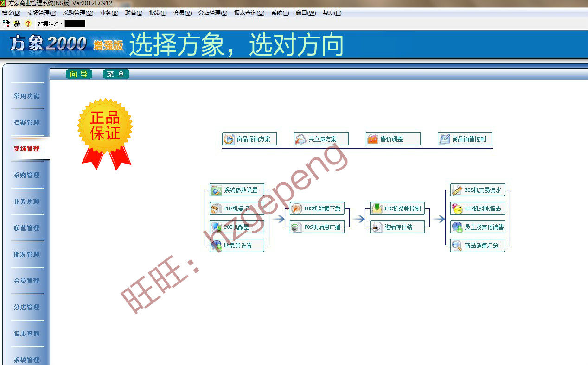The height and width of the screenshot is (365, 588).
Task: Select 会员管理 in the left sidebar
Action: pos(26,281)
